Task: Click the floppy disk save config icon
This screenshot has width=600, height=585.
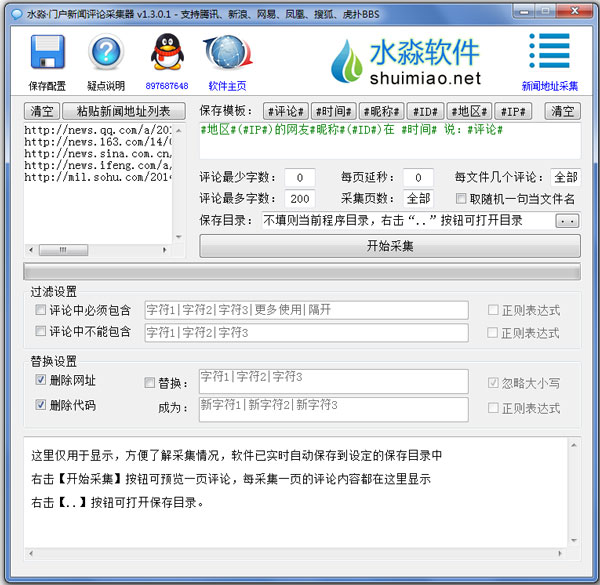Action: pos(47,52)
